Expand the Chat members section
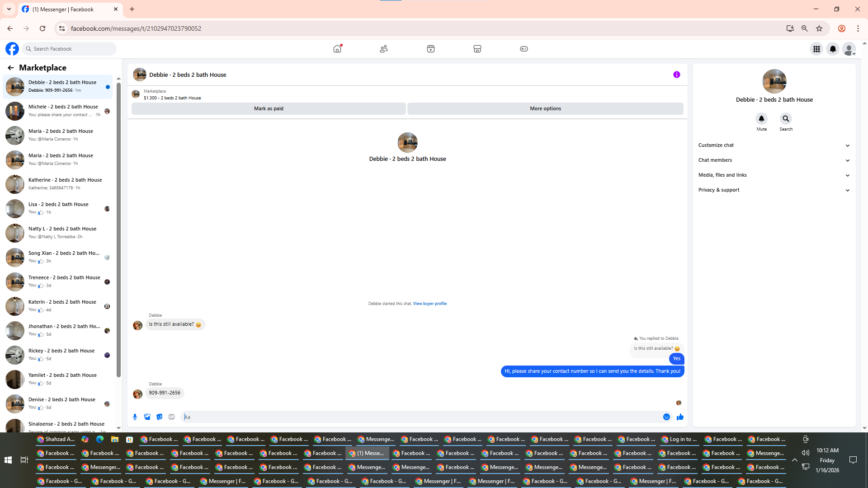 tap(774, 160)
